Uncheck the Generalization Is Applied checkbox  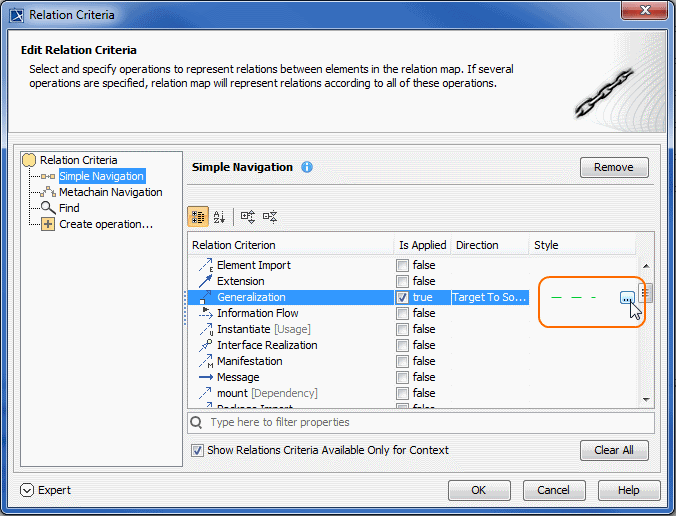click(x=402, y=297)
